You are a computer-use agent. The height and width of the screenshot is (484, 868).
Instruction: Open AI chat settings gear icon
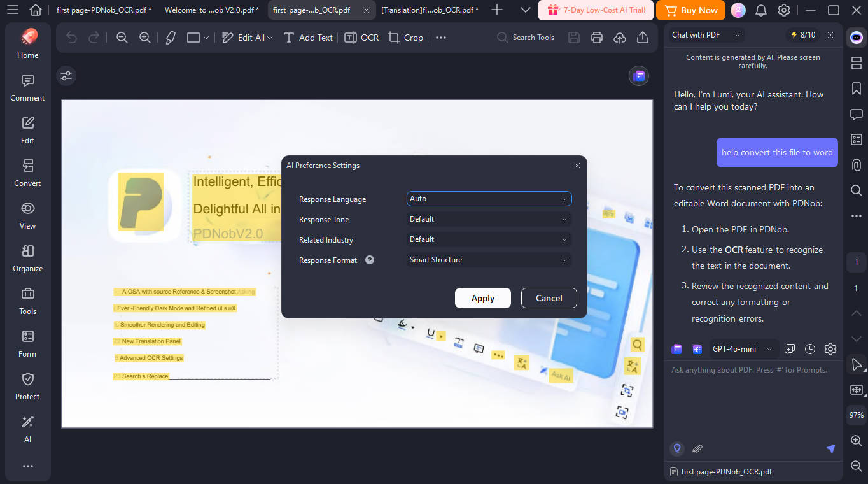click(x=830, y=349)
